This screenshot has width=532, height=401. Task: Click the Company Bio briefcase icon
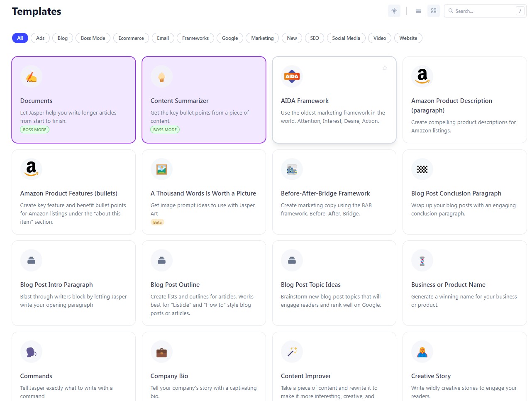161,352
